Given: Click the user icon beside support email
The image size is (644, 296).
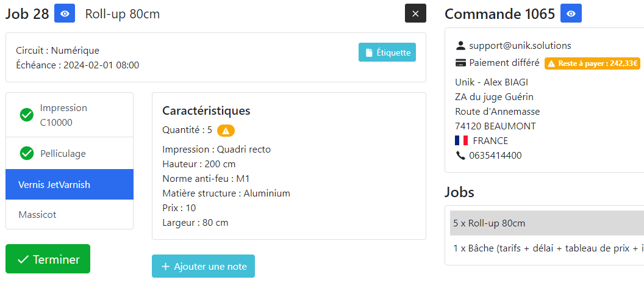Looking at the screenshot, I should [460, 46].
